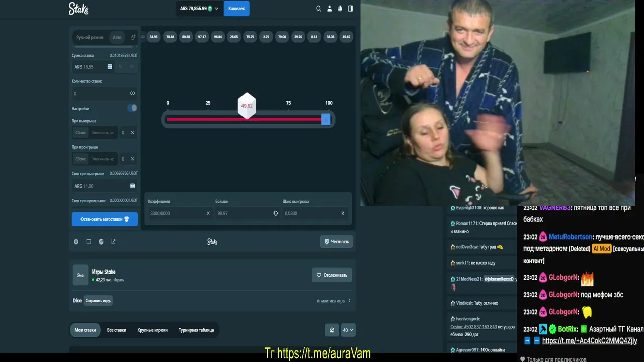Click the Кошелек button
The width and height of the screenshot is (644, 362).
pyautogui.click(x=236, y=9)
